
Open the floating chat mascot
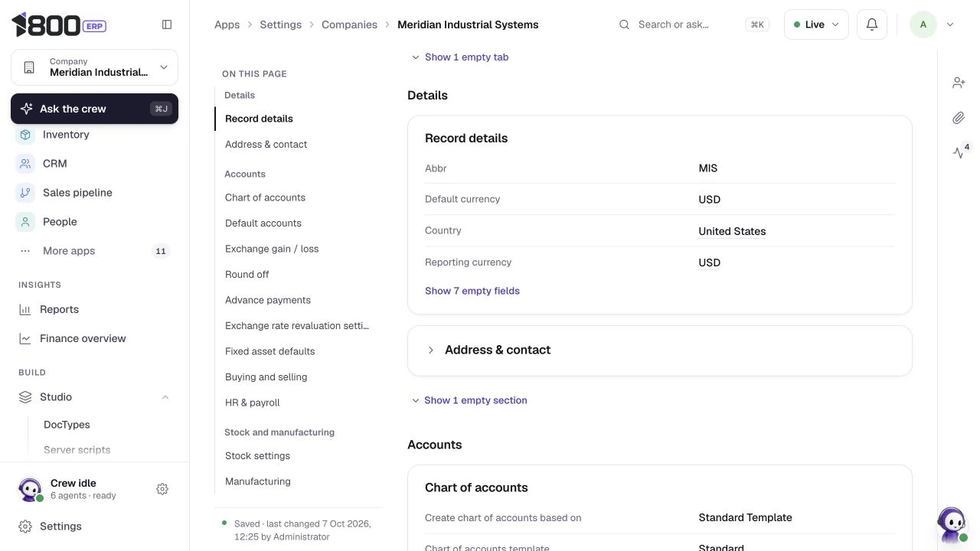point(952,524)
